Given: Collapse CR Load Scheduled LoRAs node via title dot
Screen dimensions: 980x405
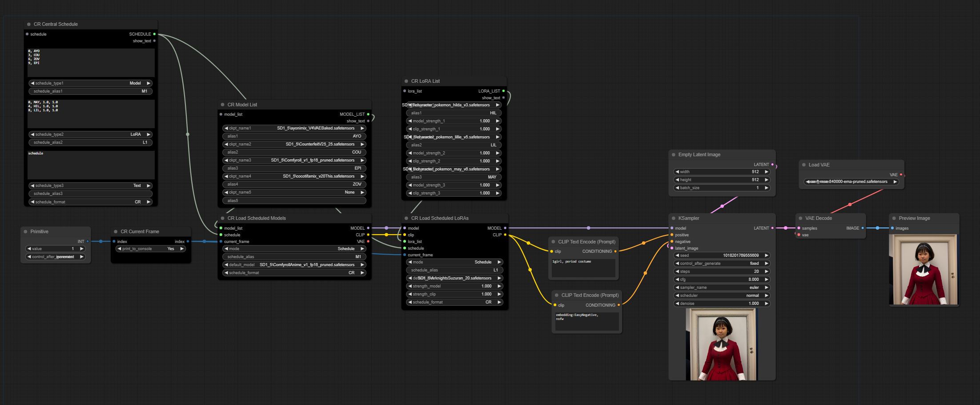Looking at the screenshot, I should tap(406, 219).
